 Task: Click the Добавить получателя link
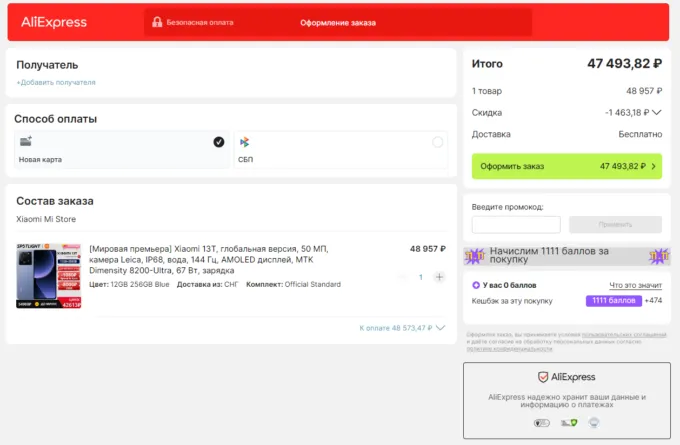tap(56, 82)
